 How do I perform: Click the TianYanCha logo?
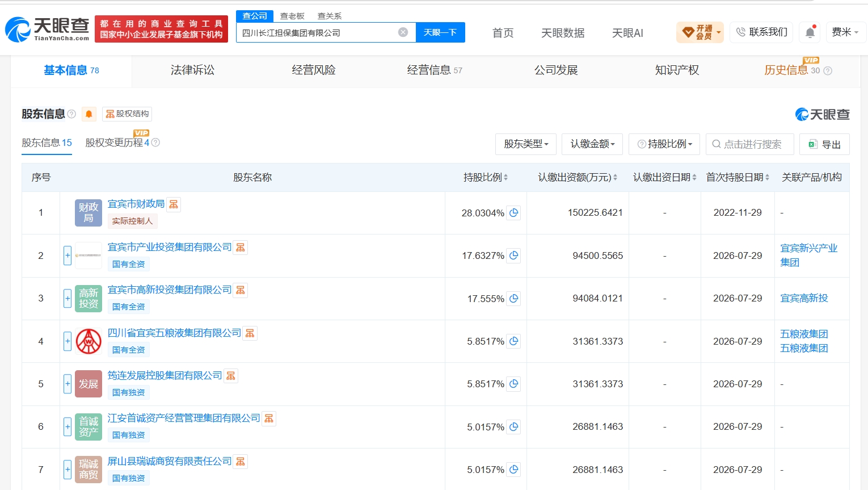coord(47,30)
